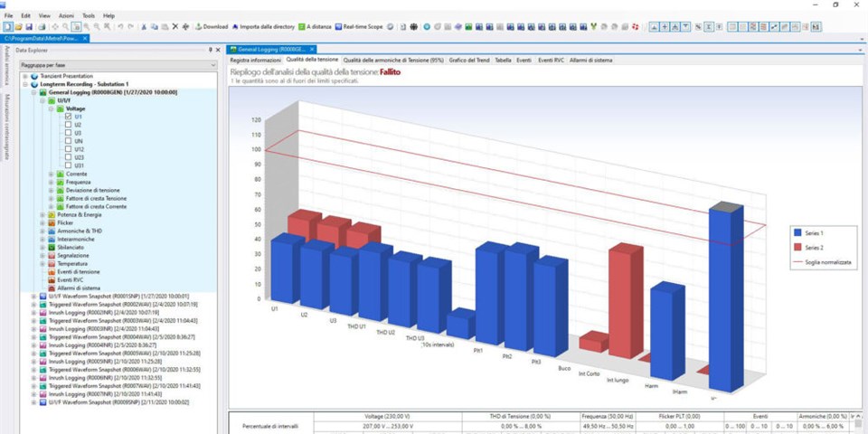This screenshot has width=868, height=434.
Task: Click the blue Series 1 legend swatch
Action: click(x=797, y=231)
